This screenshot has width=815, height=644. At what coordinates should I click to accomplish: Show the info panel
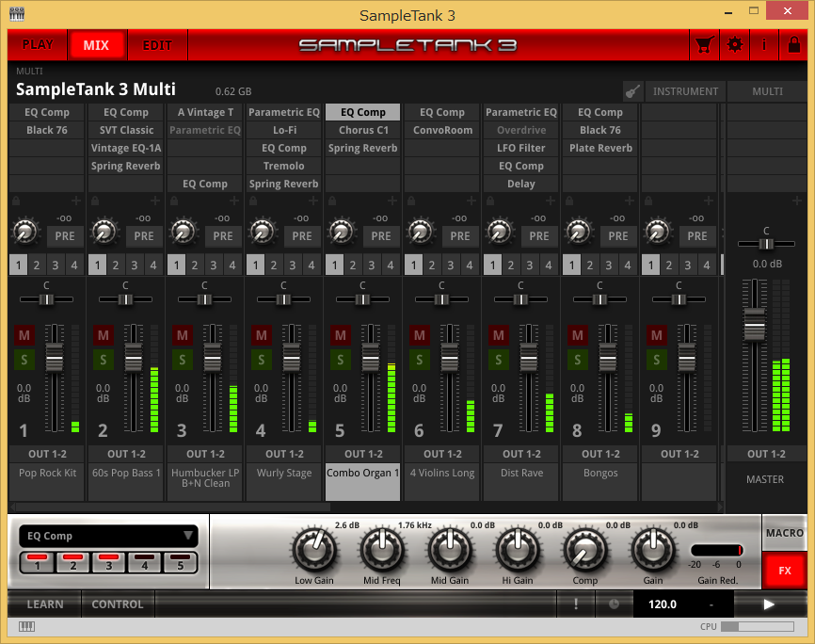pos(763,45)
